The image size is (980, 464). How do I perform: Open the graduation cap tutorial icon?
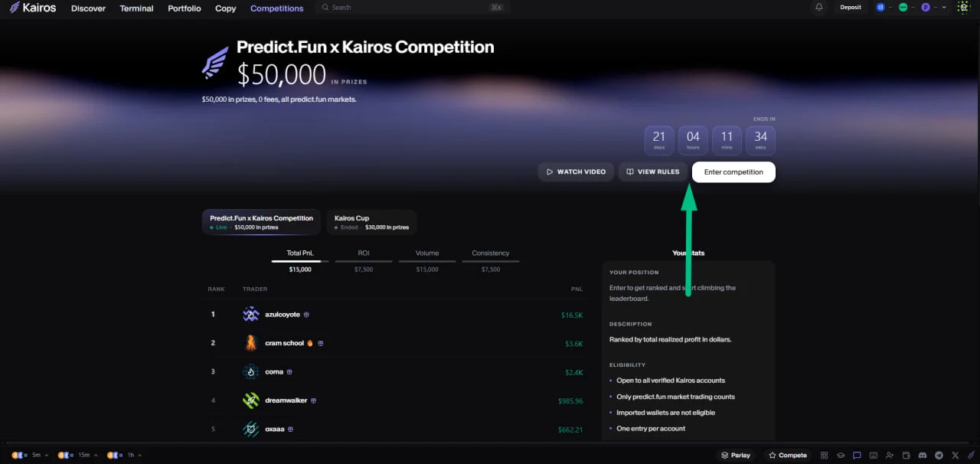(841, 455)
